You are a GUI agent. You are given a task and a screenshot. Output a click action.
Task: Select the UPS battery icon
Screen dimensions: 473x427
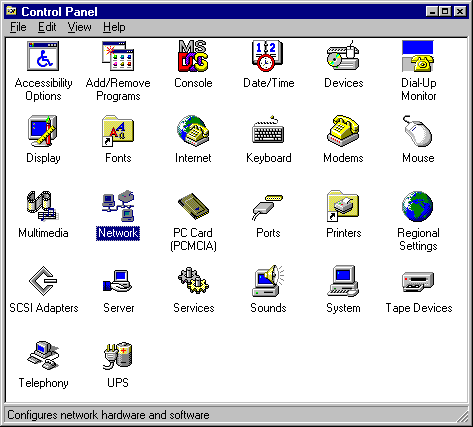click(118, 356)
